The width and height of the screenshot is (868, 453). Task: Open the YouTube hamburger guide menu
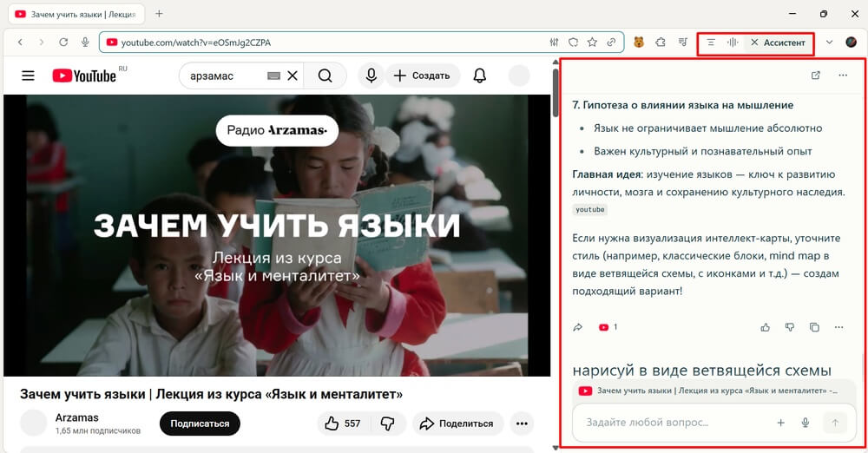click(x=28, y=75)
